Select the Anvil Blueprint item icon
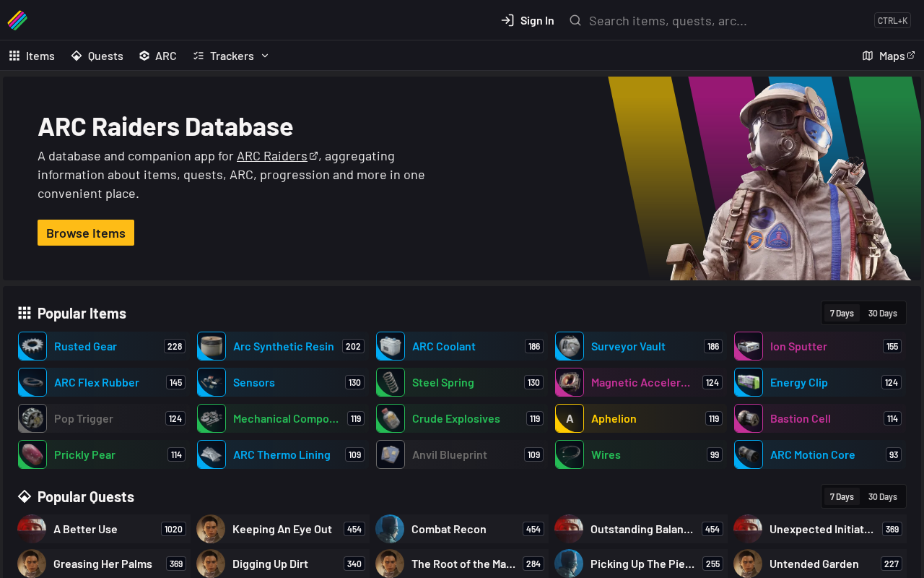Screen dimensions: 924x578 tap(391, 454)
